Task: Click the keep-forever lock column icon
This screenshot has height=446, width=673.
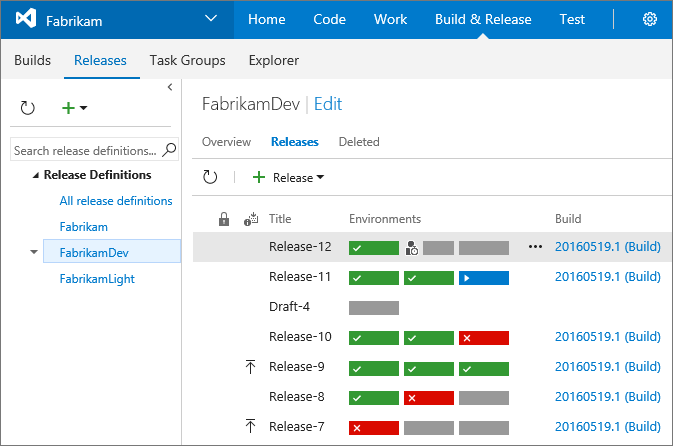Action: pos(224,219)
